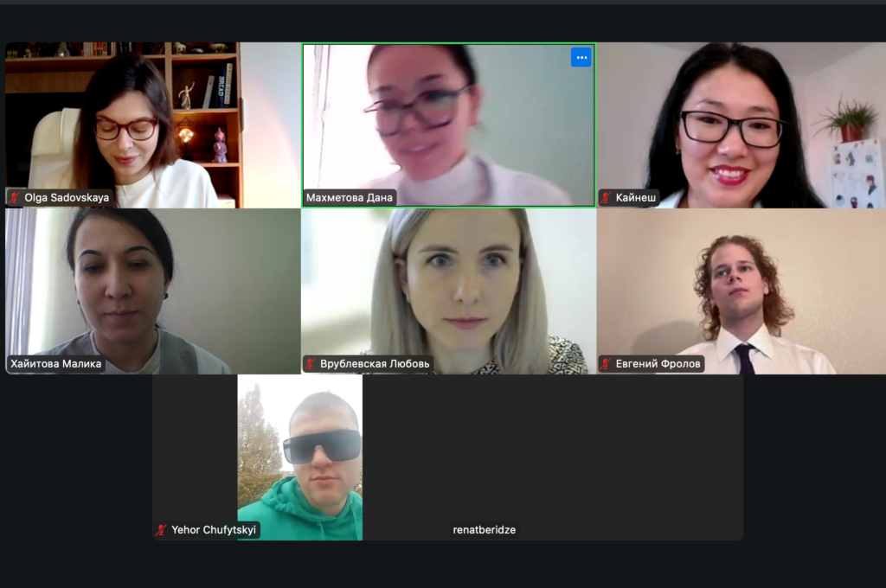This screenshot has height=588, width=886.
Task: Click the renatberidze name label
Action: point(485,530)
